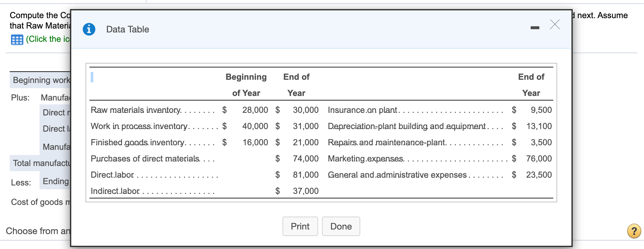Click the green data table icon
This screenshot has height=249, width=644.
point(17,40)
